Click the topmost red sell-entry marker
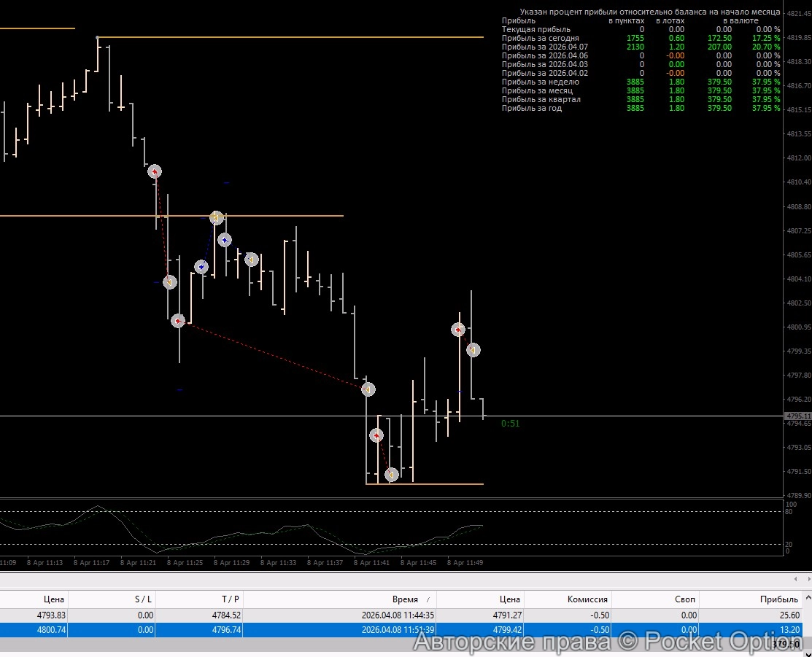The image size is (812, 657). pyautogui.click(x=154, y=171)
